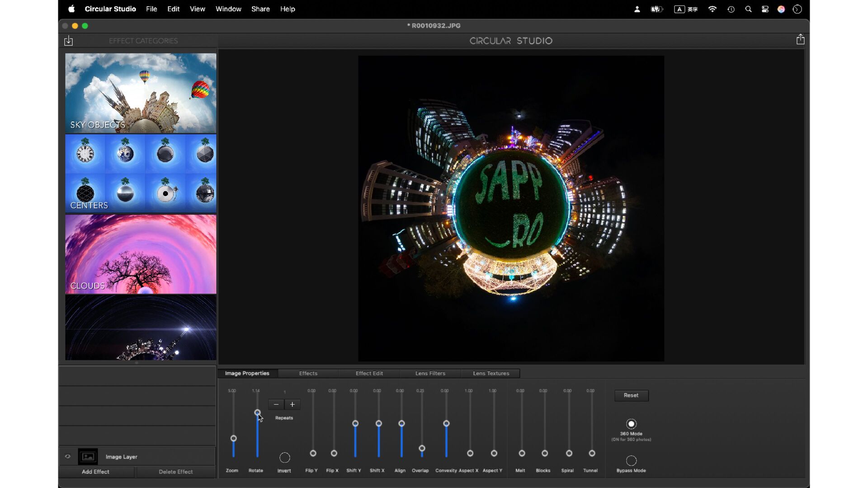Click the Image Layer thumbnail icon
This screenshot has width=868, height=488.
(88, 456)
